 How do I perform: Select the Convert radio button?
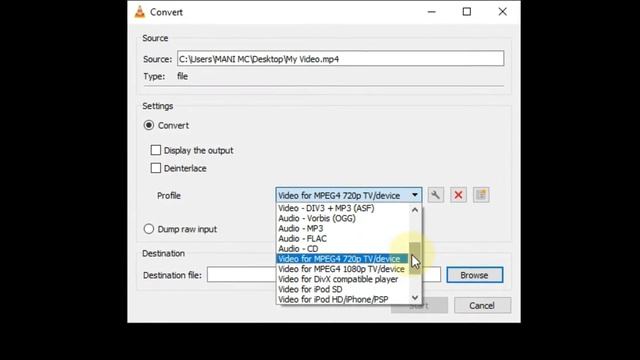point(149,125)
